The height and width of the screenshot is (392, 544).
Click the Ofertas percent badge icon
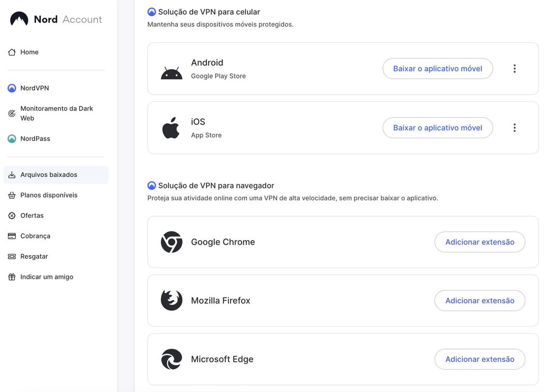coord(12,216)
